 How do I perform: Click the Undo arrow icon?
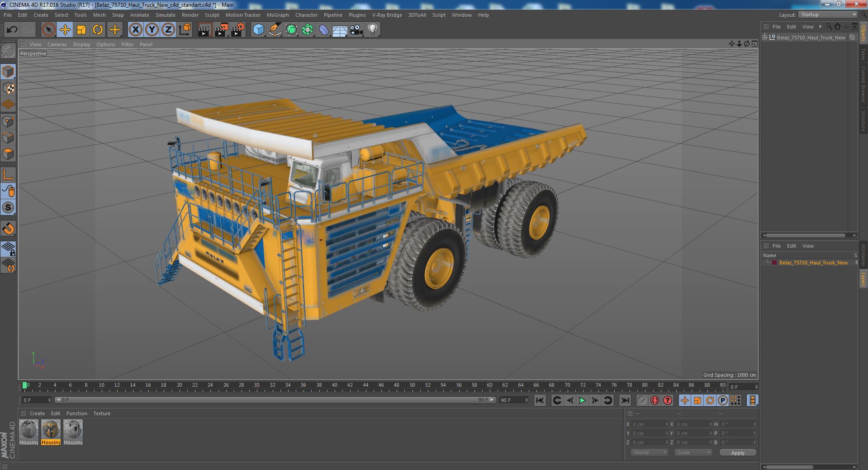point(12,30)
